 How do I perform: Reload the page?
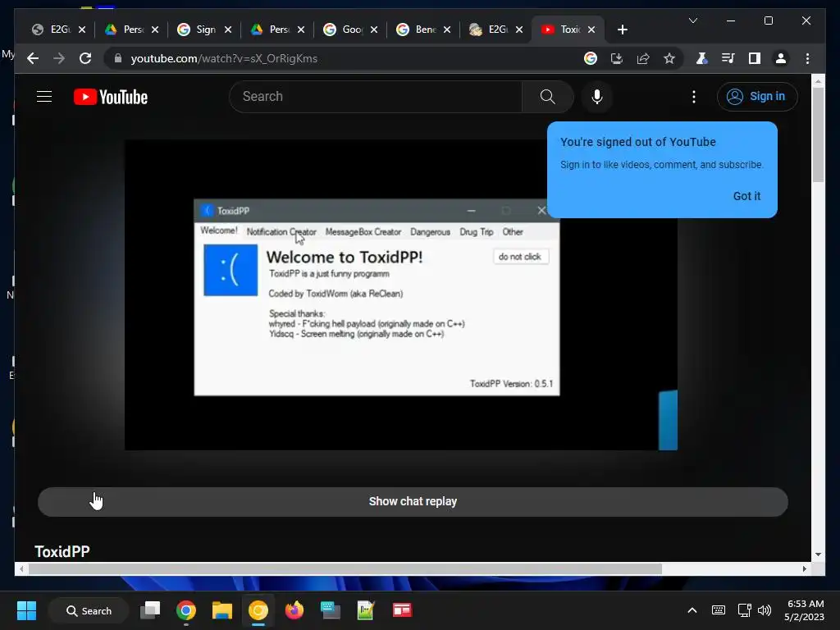pyautogui.click(x=85, y=58)
